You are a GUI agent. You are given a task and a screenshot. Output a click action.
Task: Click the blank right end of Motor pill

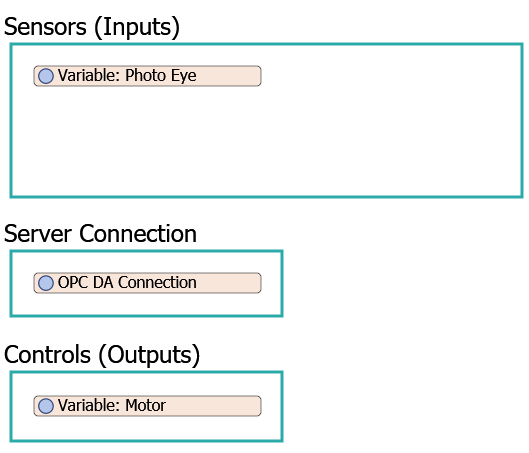(x=214, y=406)
